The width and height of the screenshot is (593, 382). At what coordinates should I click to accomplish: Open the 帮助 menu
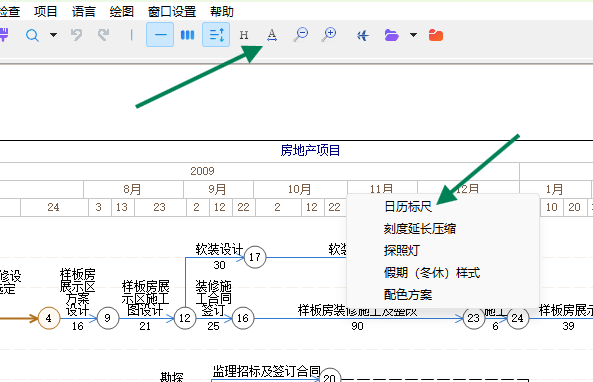click(222, 11)
